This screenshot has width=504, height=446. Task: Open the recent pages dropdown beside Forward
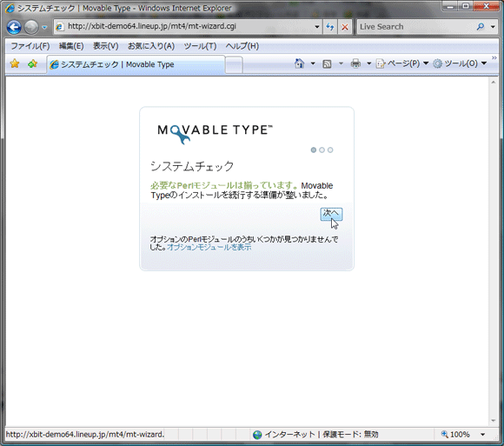coord(44,27)
